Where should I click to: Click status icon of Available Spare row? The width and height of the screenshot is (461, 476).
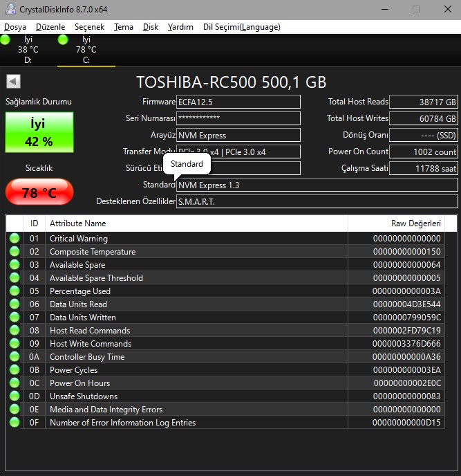pos(15,264)
